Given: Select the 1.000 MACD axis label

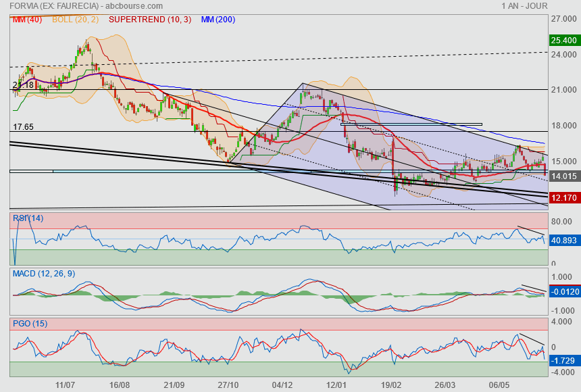Looking at the screenshot, I should (x=561, y=277).
